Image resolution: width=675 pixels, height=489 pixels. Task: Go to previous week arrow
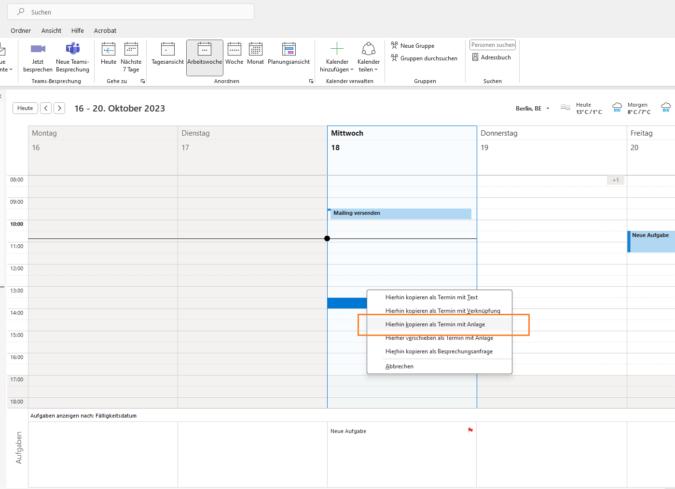(x=46, y=108)
